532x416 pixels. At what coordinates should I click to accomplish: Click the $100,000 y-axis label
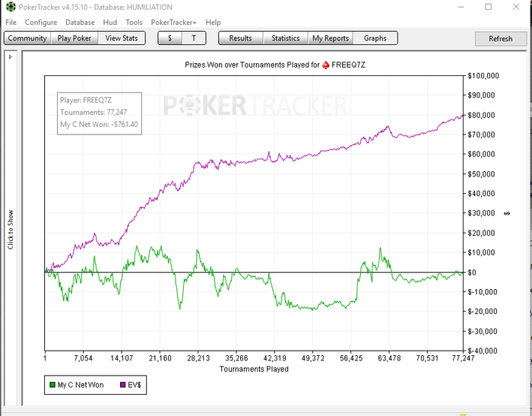(483, 76)
